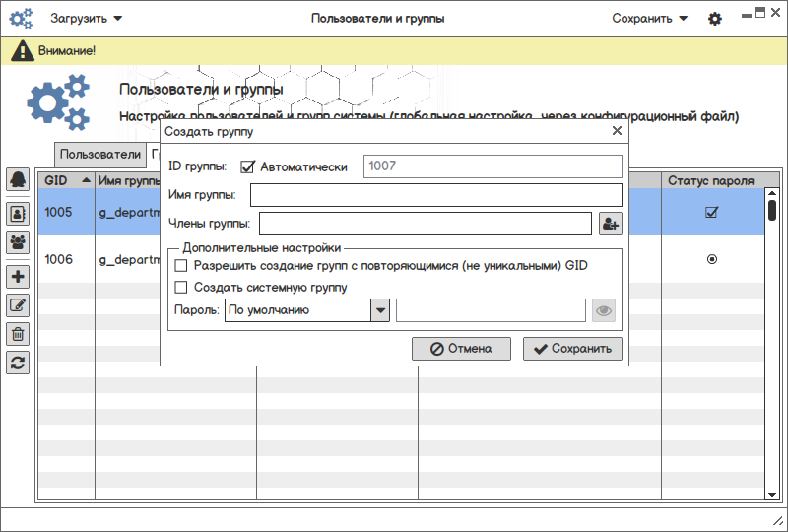Click the contact card users icon
The image size is (788, 532).
pos(18,212)
